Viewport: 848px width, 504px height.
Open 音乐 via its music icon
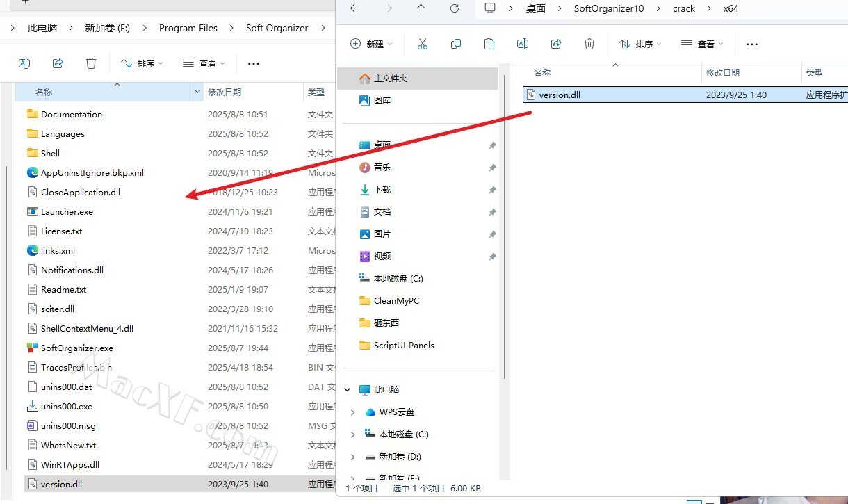(x=365, y=167)
